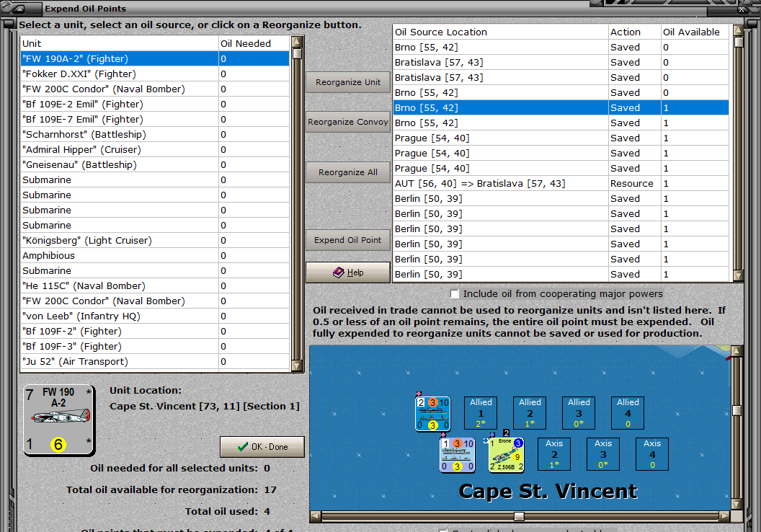Select "Ju 52" (Air Transport) row

155,362
